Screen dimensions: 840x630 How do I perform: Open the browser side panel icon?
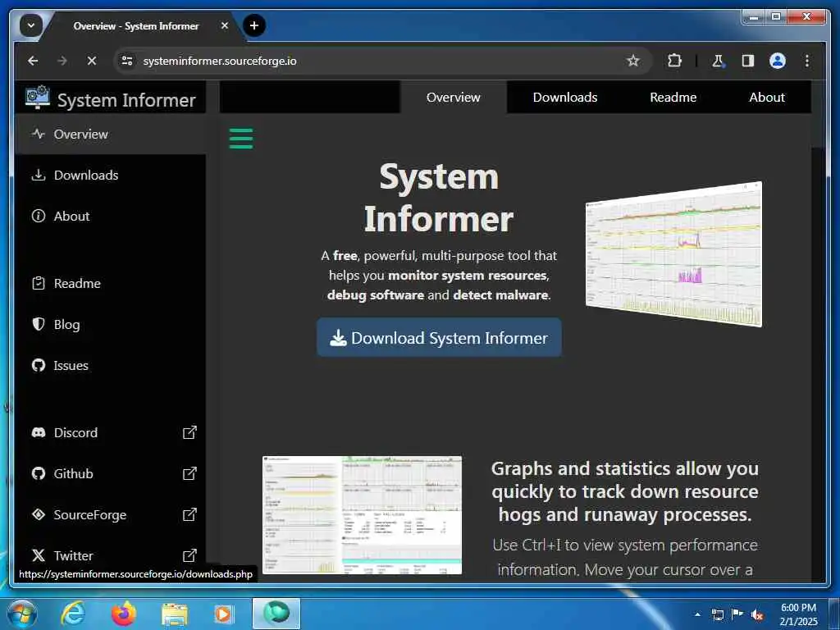(748, 61)
